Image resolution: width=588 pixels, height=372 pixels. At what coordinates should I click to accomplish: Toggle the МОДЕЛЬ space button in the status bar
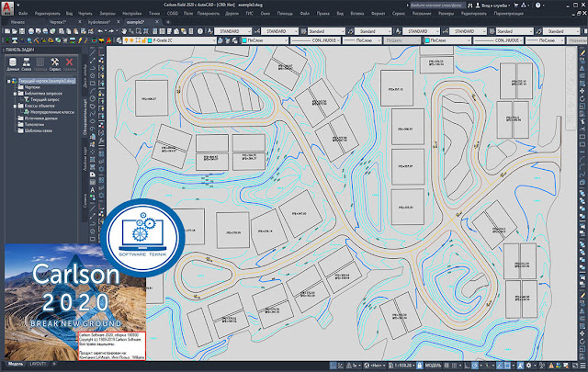pyautogui.click(x=433, y=365)
